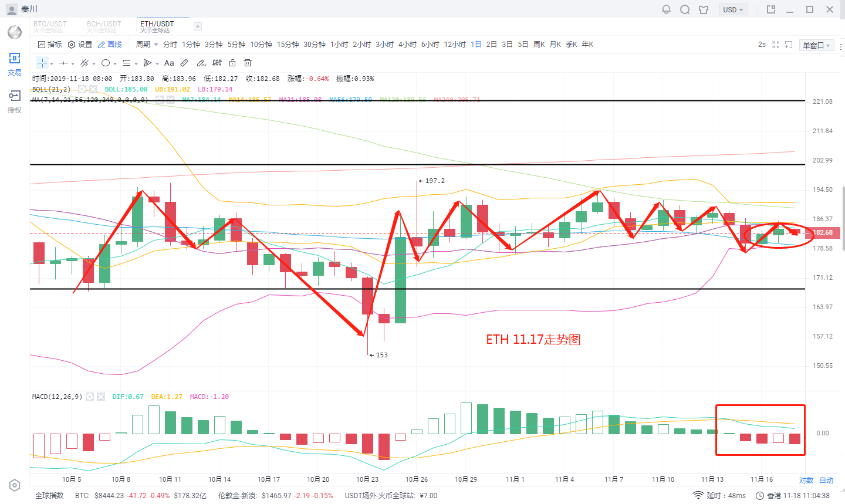Toggle 自动 auto scale
Screen dimensions: 845x504
[x=826, y=480]
